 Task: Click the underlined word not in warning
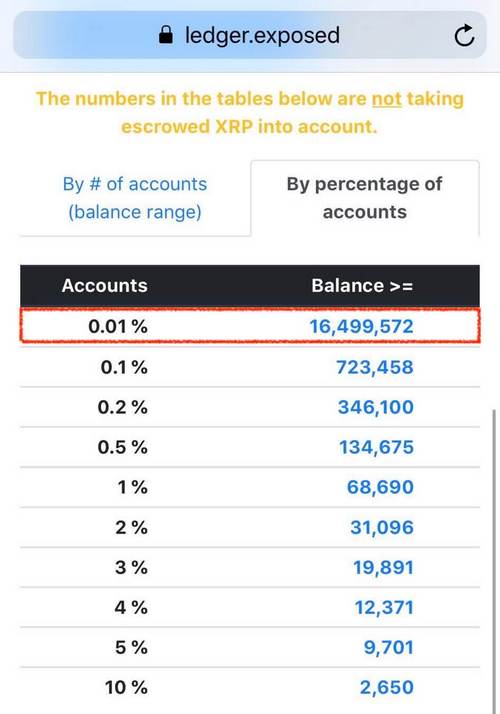click(387, 99)
